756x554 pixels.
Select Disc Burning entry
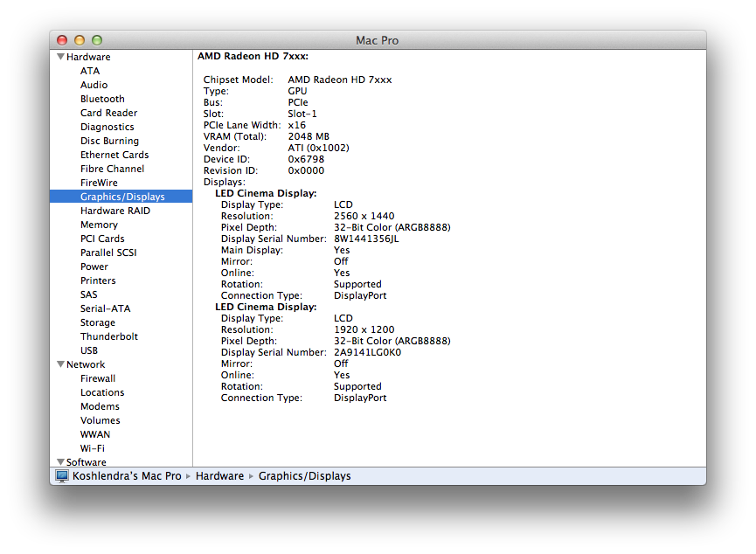110,141
